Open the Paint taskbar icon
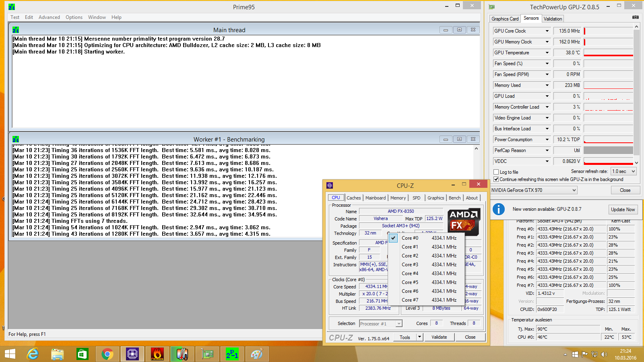The height and width of the screenshot is (362, 644). coord(257,354)
